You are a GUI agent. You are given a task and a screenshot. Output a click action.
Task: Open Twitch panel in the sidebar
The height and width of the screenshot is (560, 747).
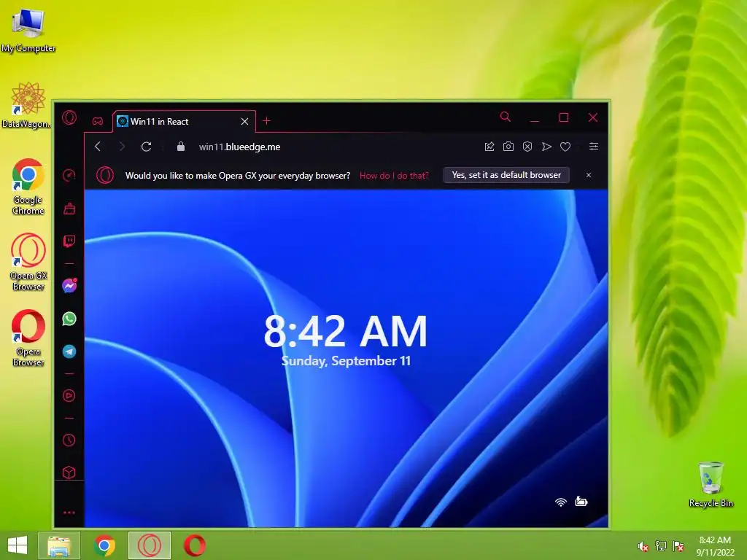click(x=69, y=241)
